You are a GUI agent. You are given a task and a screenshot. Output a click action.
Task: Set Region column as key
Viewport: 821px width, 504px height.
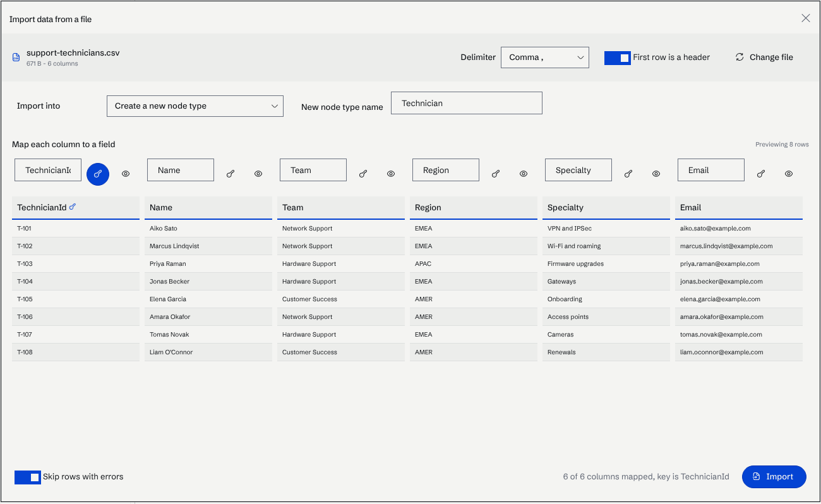point(496,174)
